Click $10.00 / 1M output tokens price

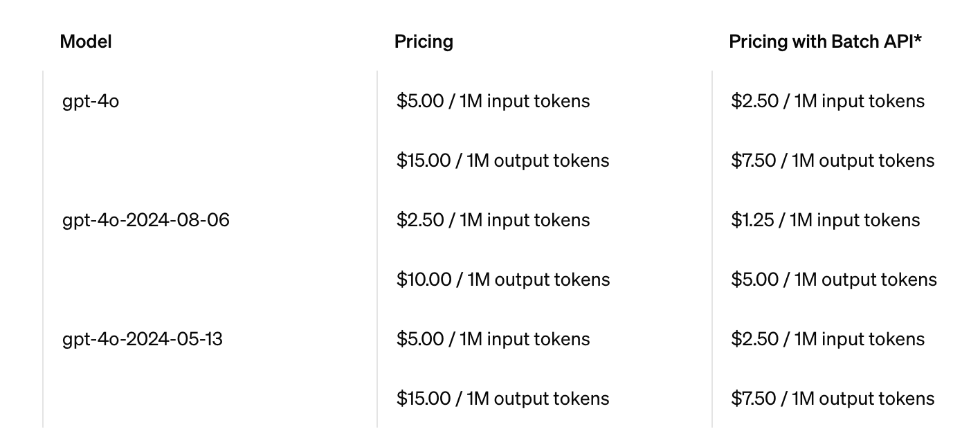[x=503, y=280]
